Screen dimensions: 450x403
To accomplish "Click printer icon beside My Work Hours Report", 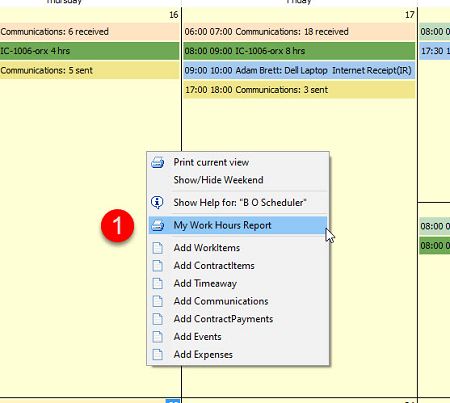I will click(157, 225).
